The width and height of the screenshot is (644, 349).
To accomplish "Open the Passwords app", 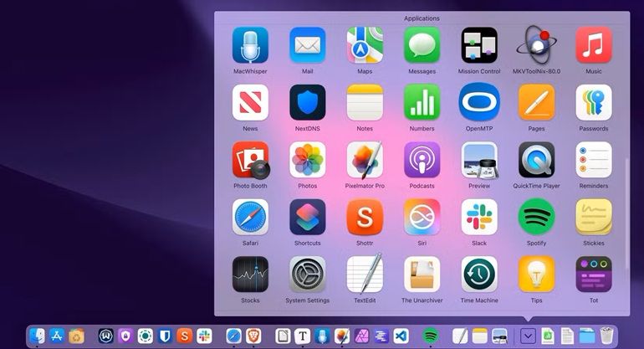I will click(x=594, y=102).
